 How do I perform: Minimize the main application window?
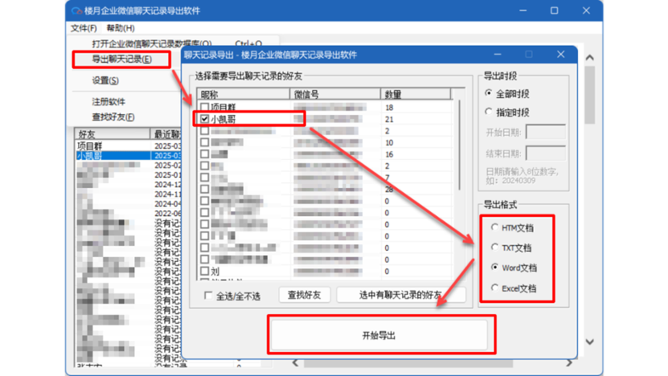[523, 11]
